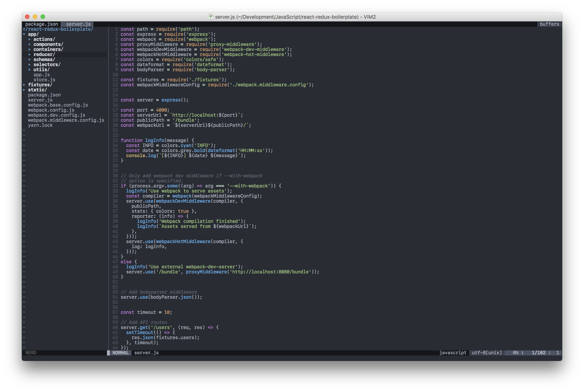
Task: Expand the fixtures/ directory arrow
Action: [24, 85]
